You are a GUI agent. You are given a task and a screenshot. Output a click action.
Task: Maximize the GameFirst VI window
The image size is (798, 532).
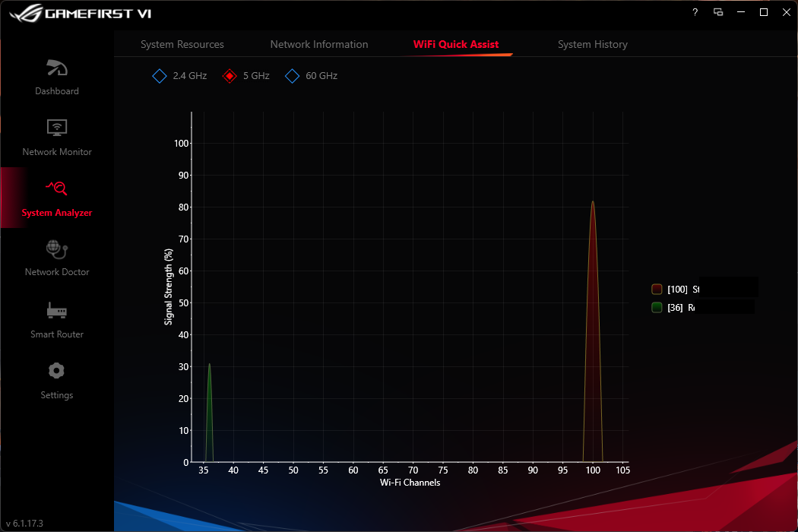coord(763,12)
